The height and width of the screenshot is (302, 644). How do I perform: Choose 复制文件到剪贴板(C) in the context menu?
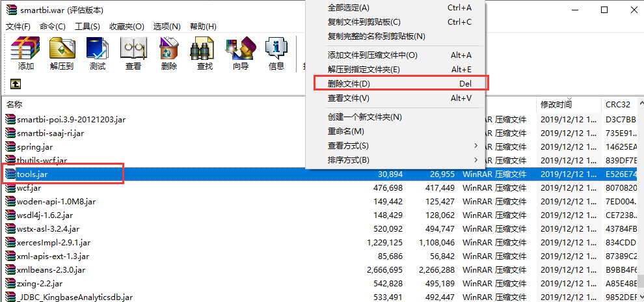(396, 21)
